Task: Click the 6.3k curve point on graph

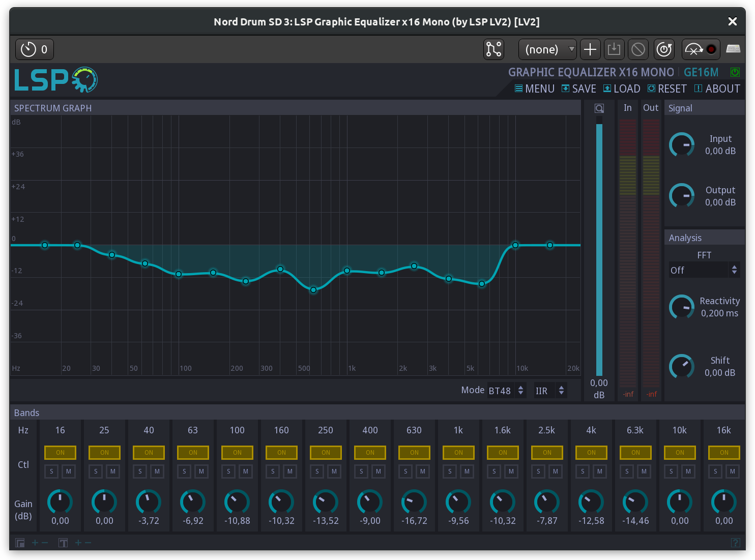Action: [x=482, y=284]
